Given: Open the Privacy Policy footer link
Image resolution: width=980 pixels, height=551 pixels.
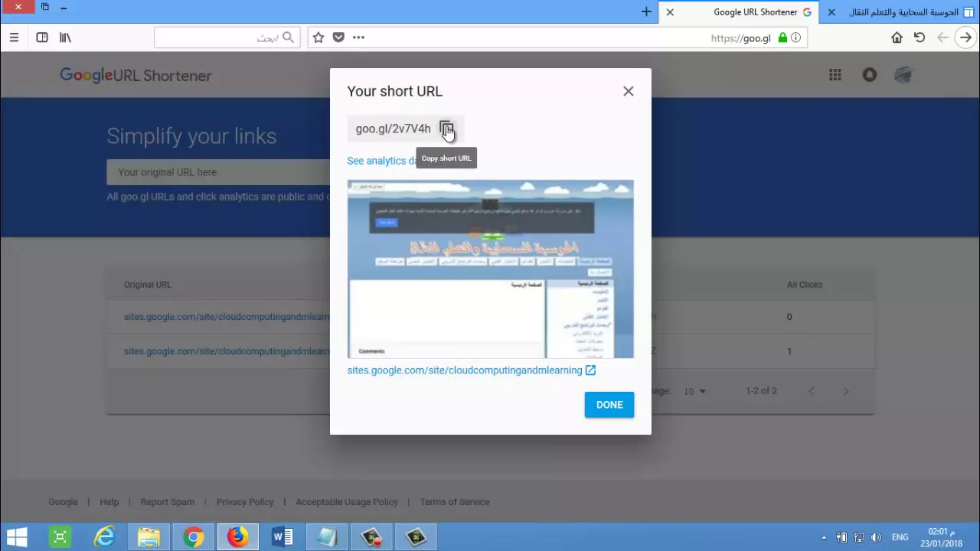Looking at the screenshot, I should tap(245, 502).
